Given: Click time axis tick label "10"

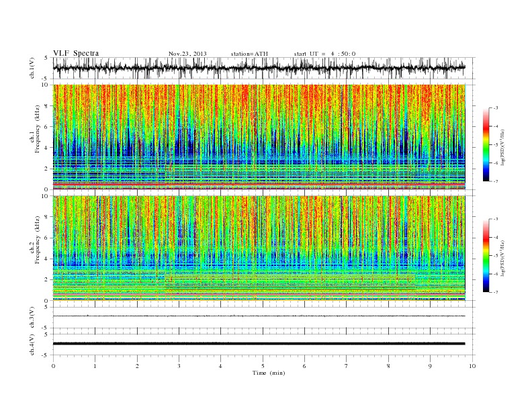Looking at the screenshot, I should tap(472, 366).
